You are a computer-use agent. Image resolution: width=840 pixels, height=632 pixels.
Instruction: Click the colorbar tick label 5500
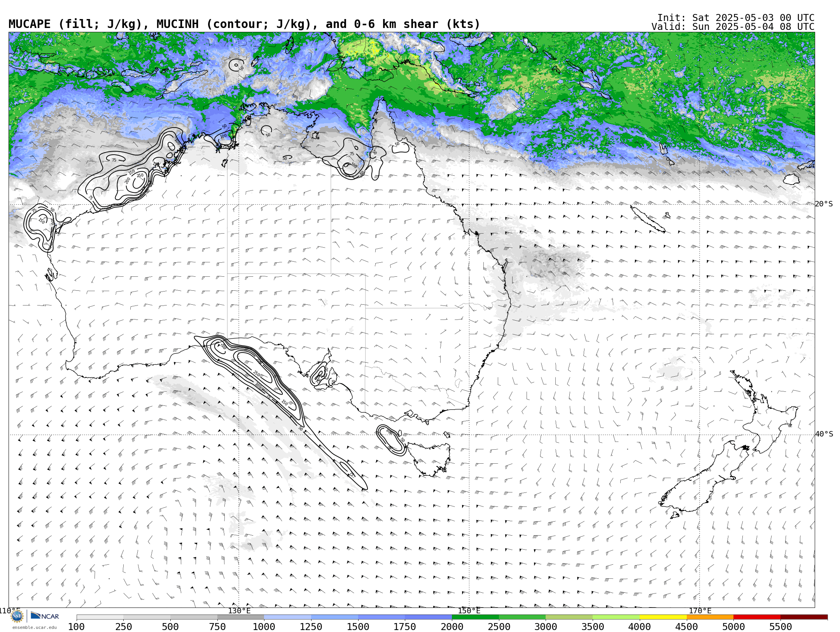pyautogui.click(x=780, y=627)
